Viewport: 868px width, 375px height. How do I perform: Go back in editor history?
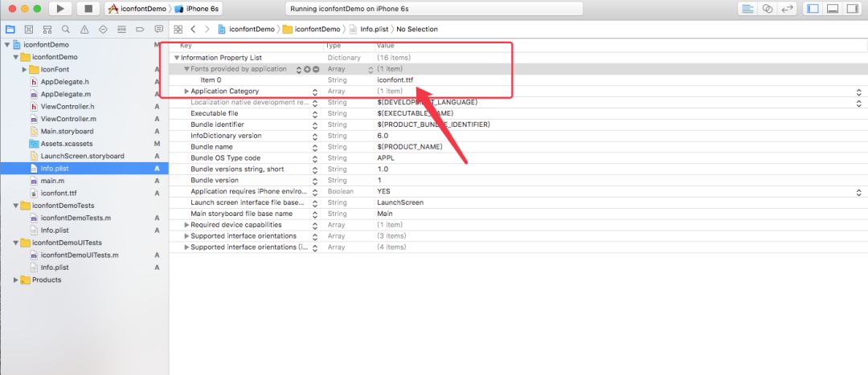pos(193,30)
